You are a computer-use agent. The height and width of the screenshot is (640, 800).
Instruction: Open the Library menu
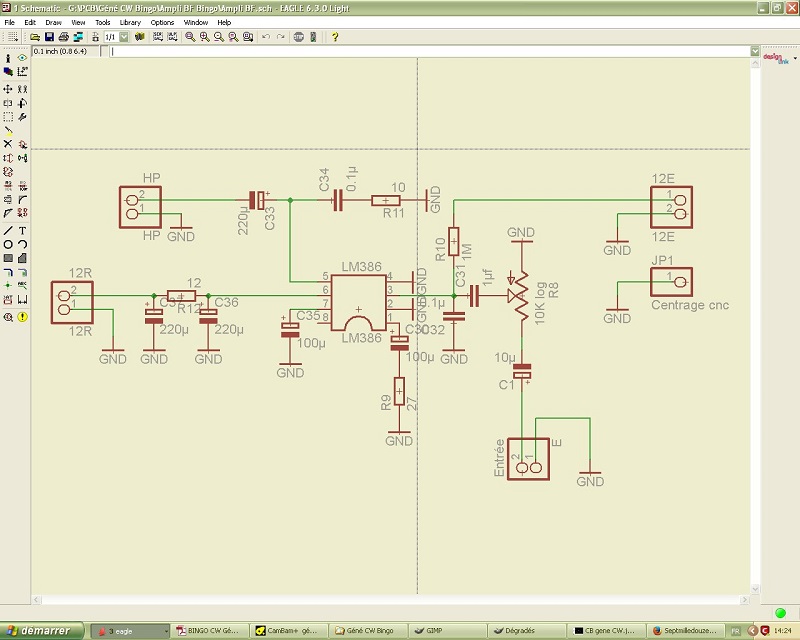click(130, 22)
